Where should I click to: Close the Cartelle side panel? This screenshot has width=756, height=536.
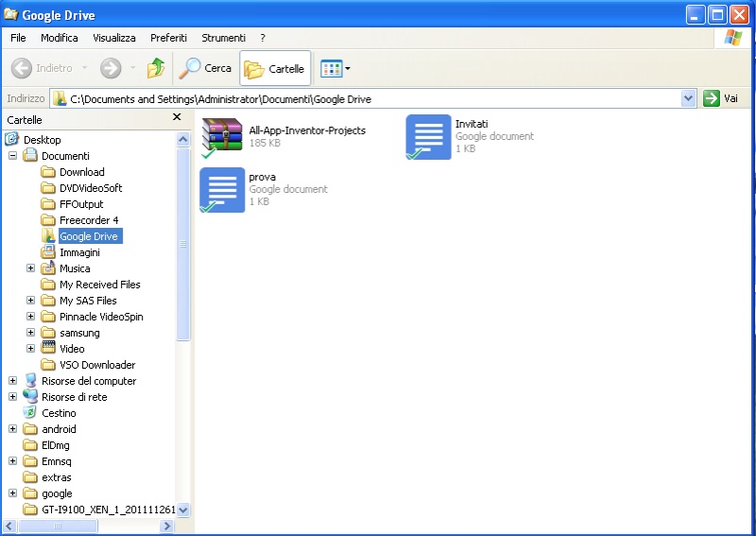(177, 118)
